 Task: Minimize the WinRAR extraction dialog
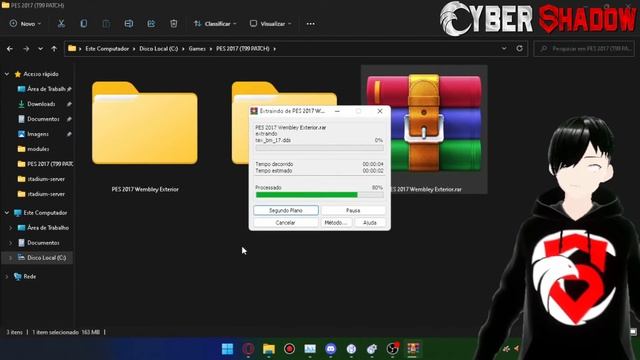(337, 111)
